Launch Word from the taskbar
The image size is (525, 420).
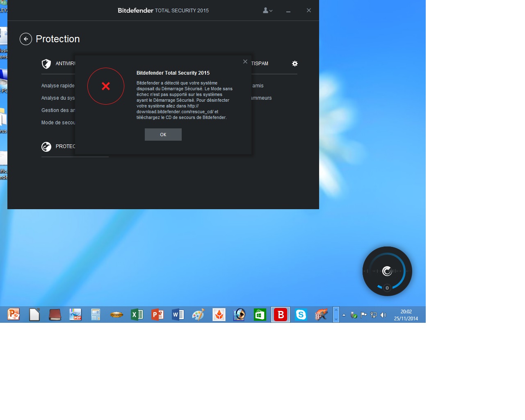[x=178, y=315]
